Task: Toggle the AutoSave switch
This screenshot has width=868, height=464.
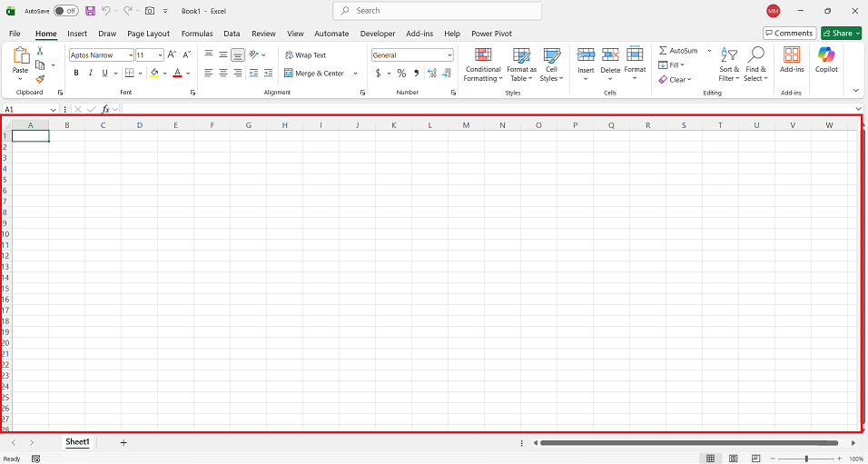Action: pyautogui.click(x=66, y=11)
